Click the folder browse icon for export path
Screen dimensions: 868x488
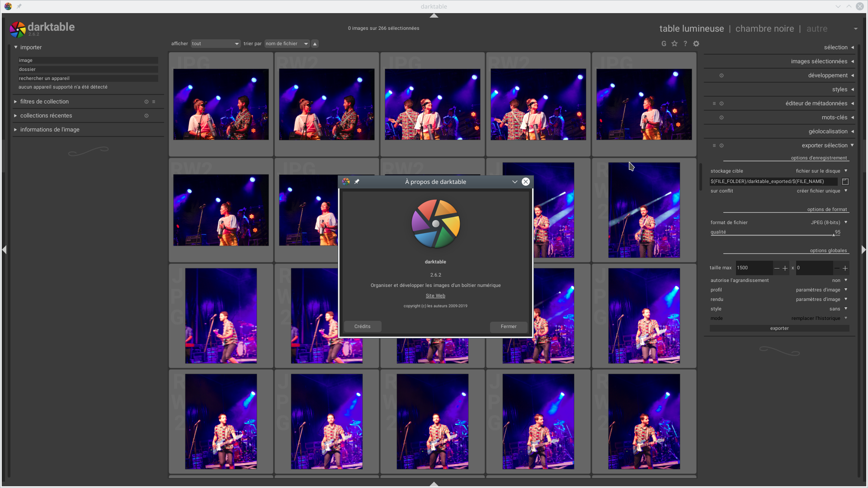point(845,182)
